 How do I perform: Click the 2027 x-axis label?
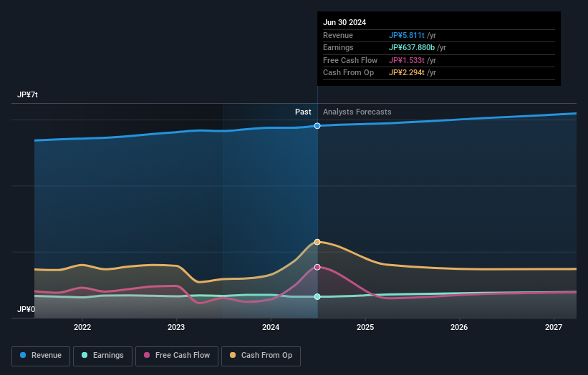point(554,327)
